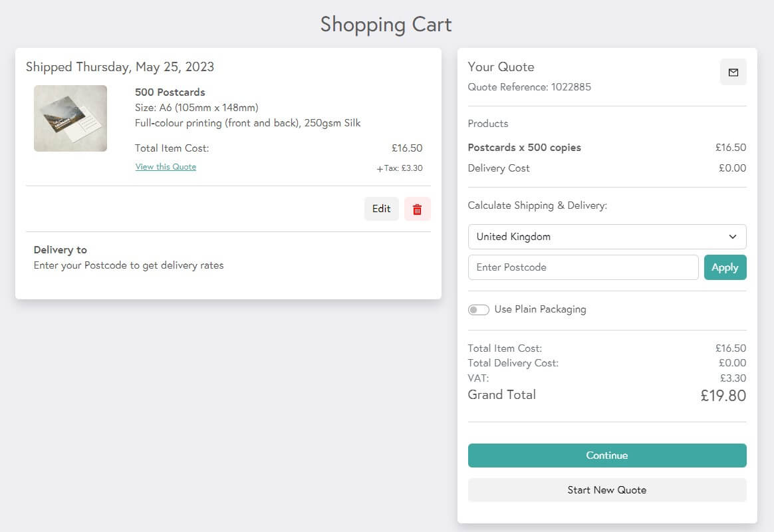The image size is (774, 532).
Task: Click the email quote envelope icon
Action: [x=733, y=72]
